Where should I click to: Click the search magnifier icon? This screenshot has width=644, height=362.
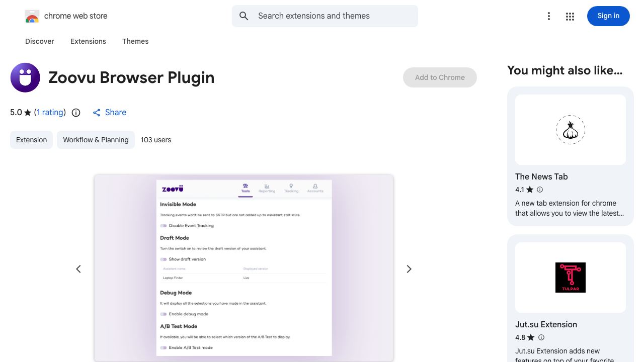click(x=244, y=16)
